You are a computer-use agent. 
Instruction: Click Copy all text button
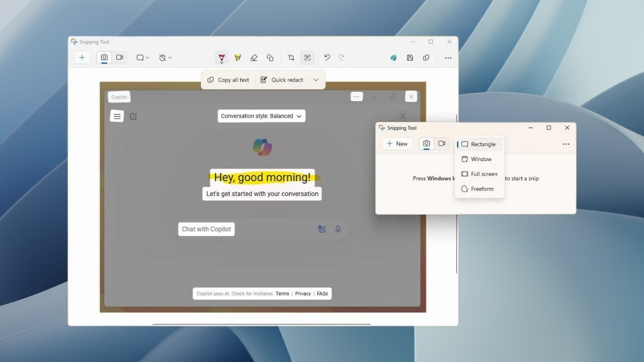click(228, 80)
